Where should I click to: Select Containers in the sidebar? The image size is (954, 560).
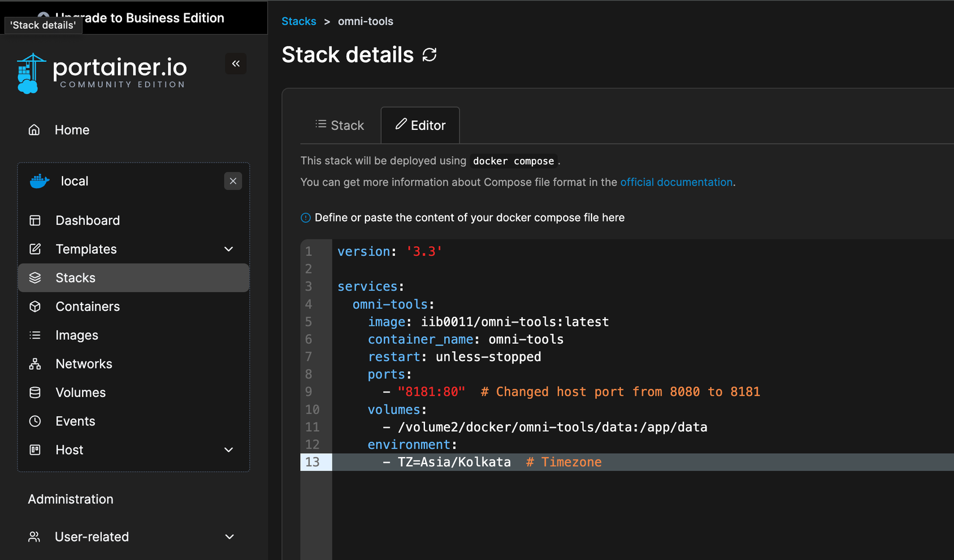point(88,306)
